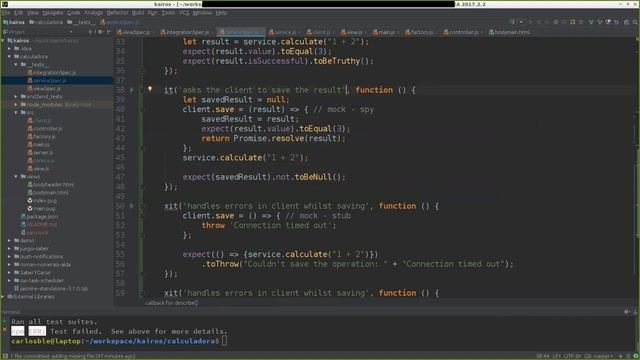Click the git branch master widget in status bar

599,356
